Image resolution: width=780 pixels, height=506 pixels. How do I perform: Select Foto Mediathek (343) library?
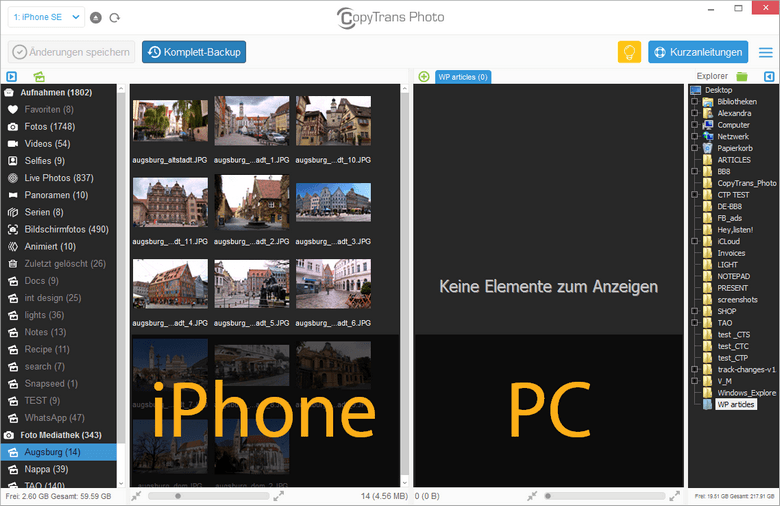coord(59,435)
